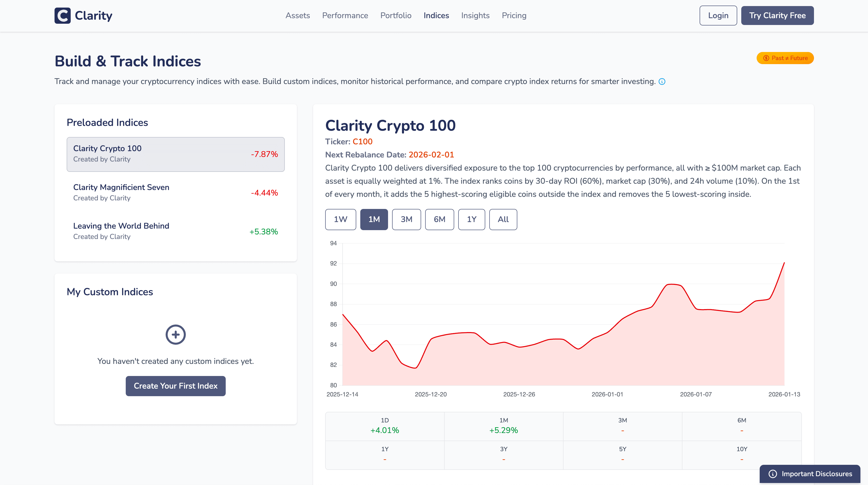Click the chart line's peak at 2026-01-13

tap(784, 263)
